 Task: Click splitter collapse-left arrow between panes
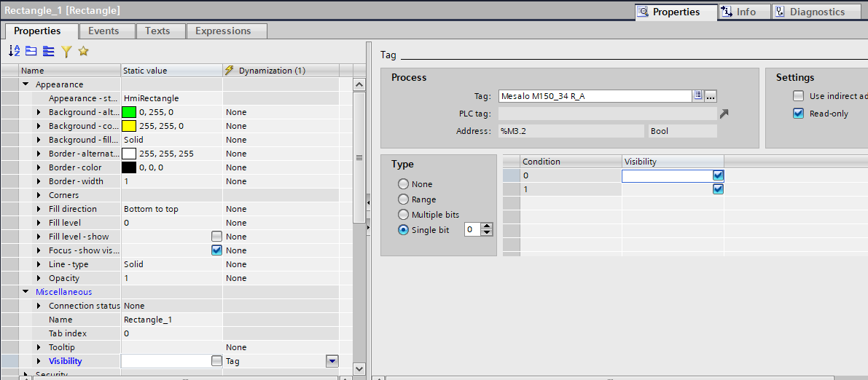(369, 202)
